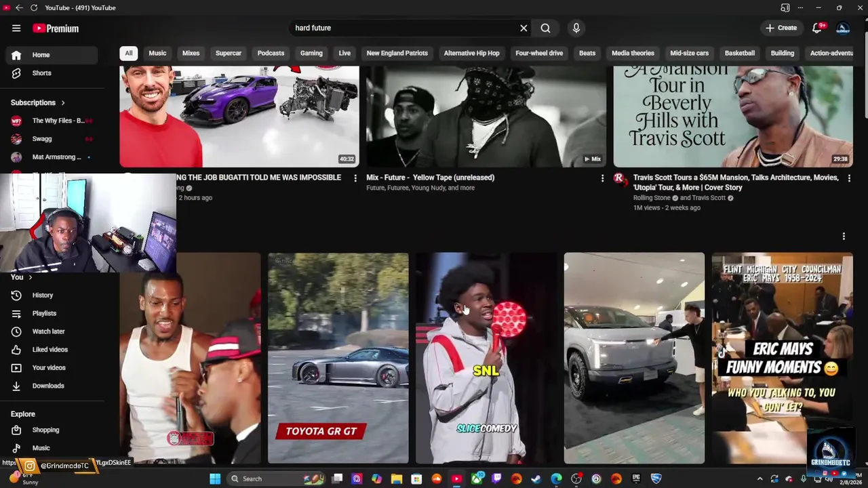Open File Explorer from the taskbar
This screenshot has width=868, height=488.
[x=397, y=479]
